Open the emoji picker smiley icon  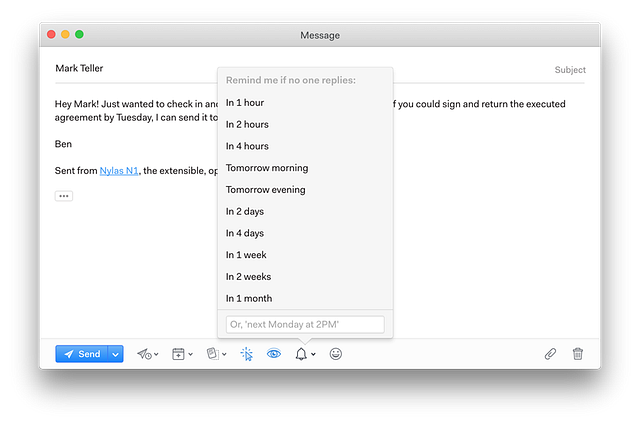(x=336, y=354)
